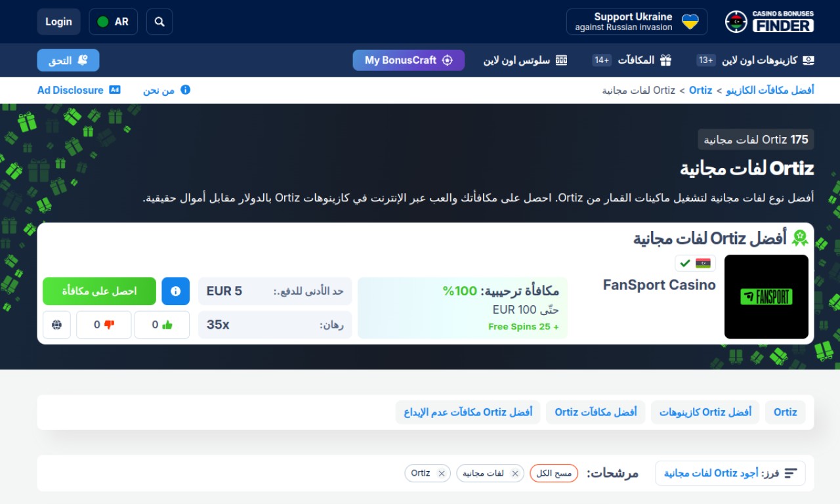
Task: Select the Ortiz tab chip
Action: click(786, 412)
